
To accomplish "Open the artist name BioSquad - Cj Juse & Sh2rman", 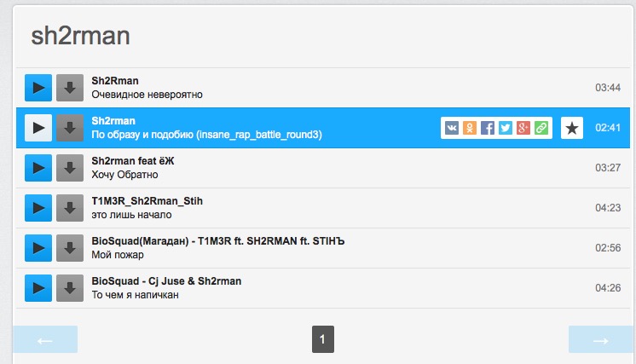I will click(x=166, y=281).
